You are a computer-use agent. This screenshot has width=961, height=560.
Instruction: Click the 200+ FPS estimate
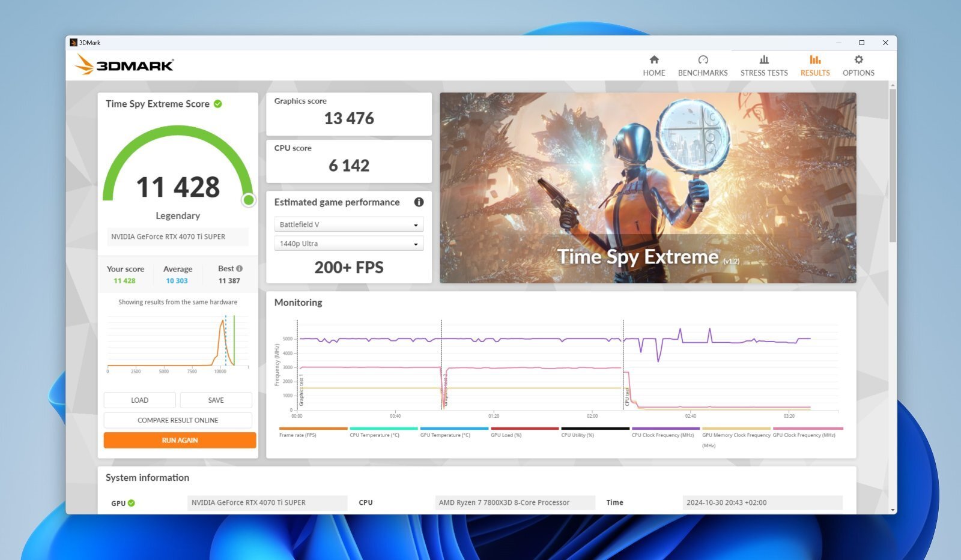click(349, 268)
